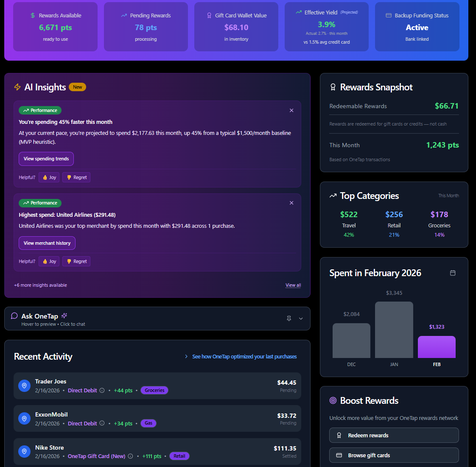
Task: Click the gift card icon on Gift Card Wallet Value
Action: coord(209,15)
